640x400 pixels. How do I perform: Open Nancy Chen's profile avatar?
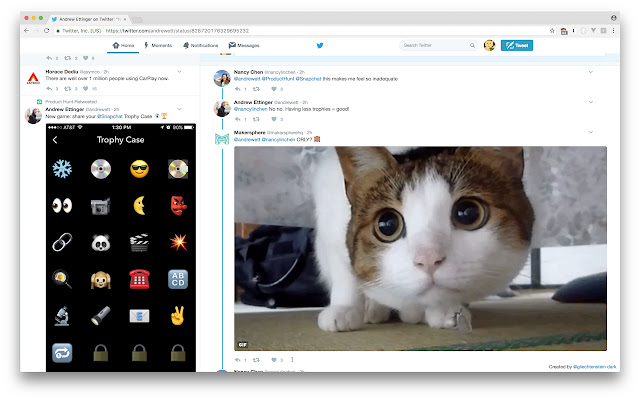click(x=222, y=78)
